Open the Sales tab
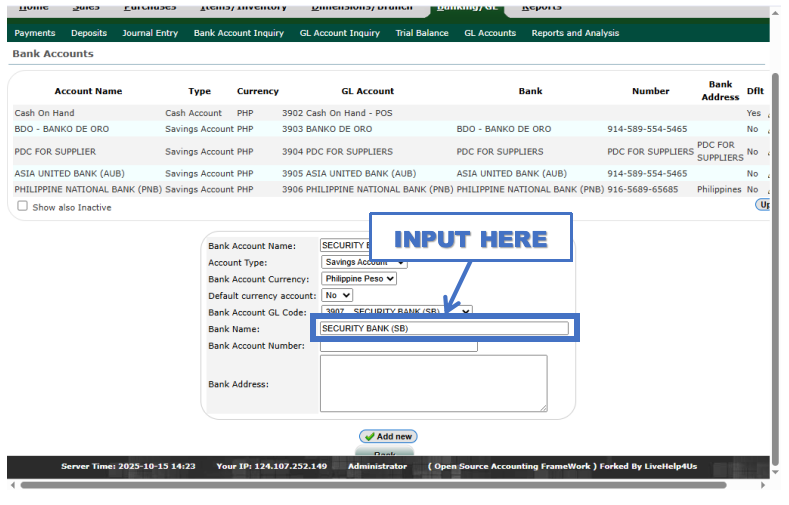This screenshot has height=505, width=789. coord(86,7)
